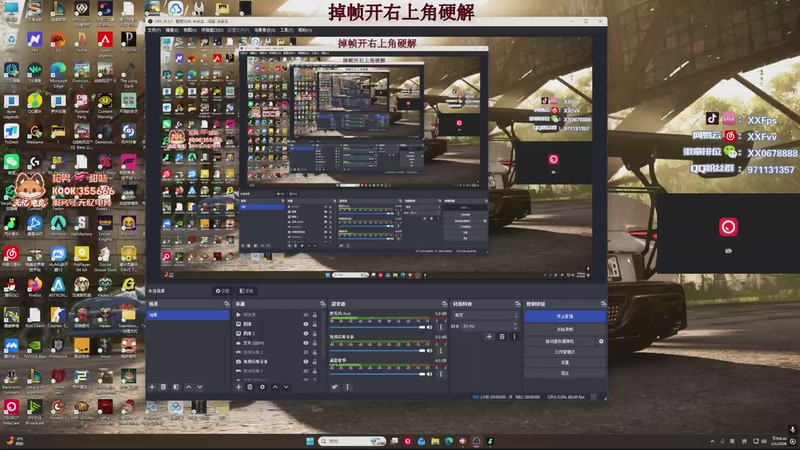Viewport: 800px width, 450px height.
Task: Click the 停止直播 button
Action: pyautogui.click(x=565, y=317)
